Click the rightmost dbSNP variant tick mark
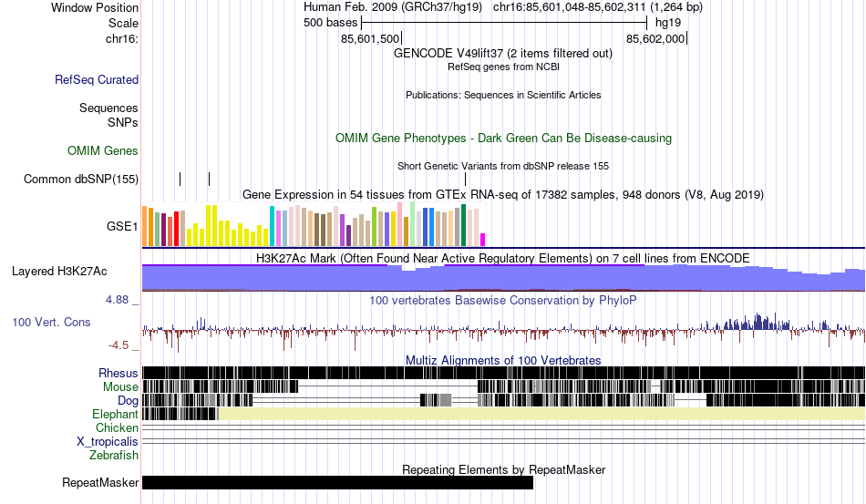The width and height of the screenshot is (866, 504). (466, 179)
